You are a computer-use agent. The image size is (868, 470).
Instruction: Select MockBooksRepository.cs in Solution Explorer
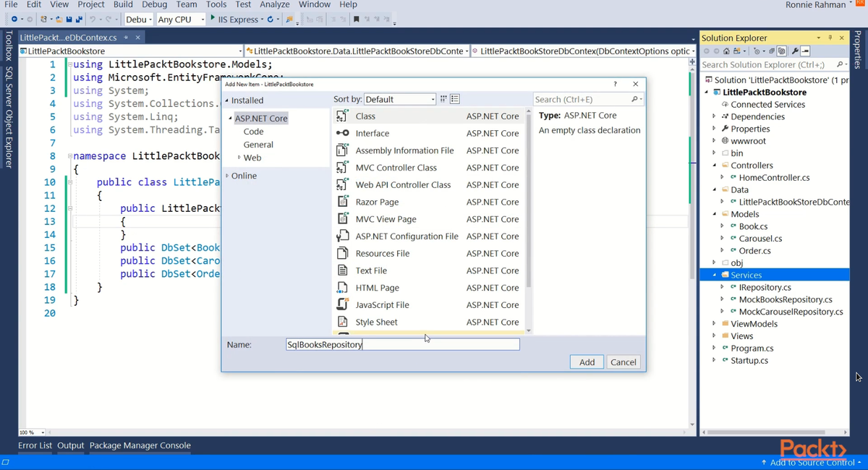785,299
